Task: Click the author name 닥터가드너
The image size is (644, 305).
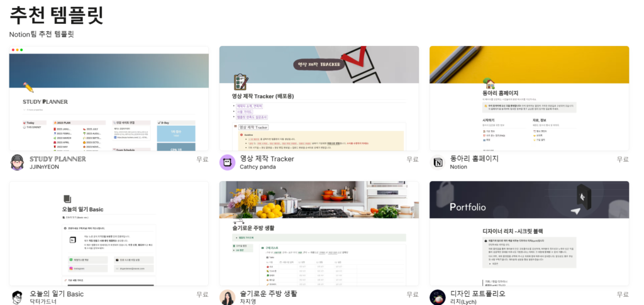Action: (43, 302)
